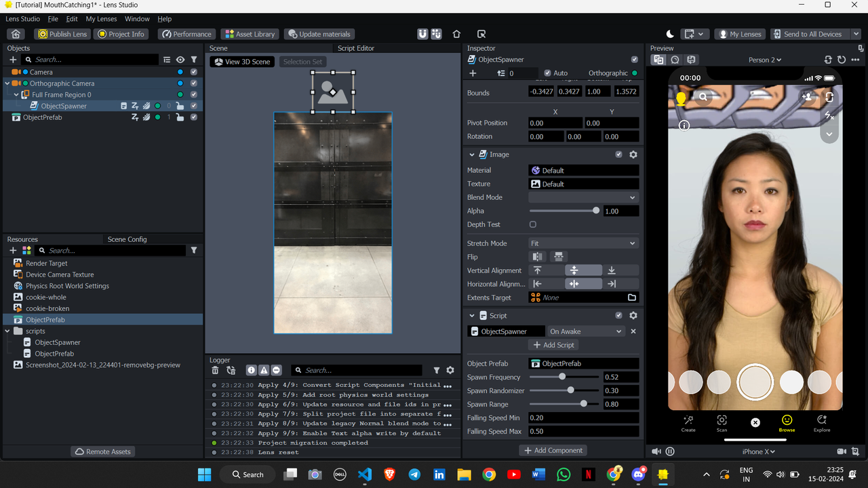Toggle warning messages filter in Logger
Image resolution: width=868 pixels, height=488 pixels.
coord(264,370)
